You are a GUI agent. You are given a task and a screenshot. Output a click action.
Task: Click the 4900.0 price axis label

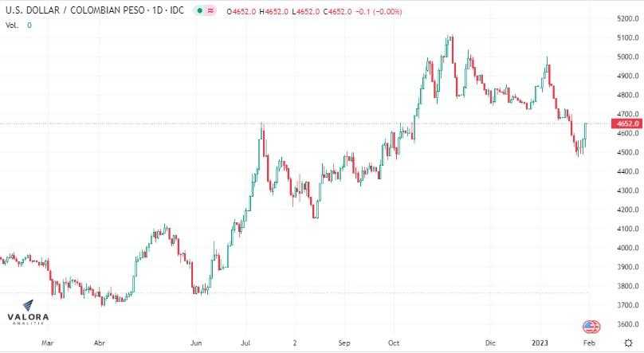[627, 76]
